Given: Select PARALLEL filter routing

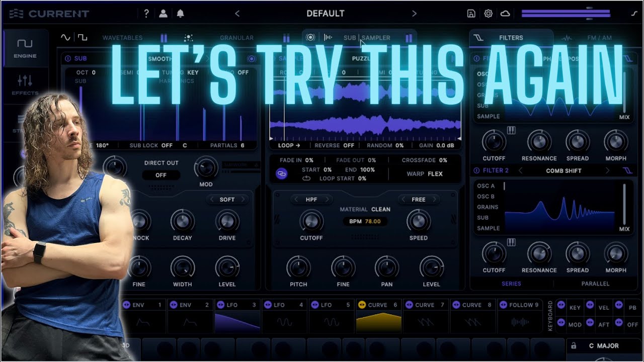Looking at the screenshot, I should [x=595, y=284].
